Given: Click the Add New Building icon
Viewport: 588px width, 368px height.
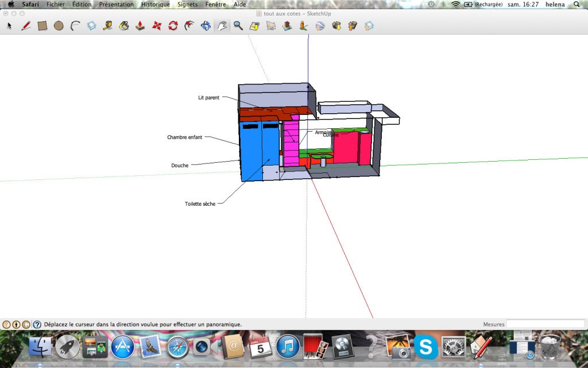Looking at the screenshot, I should [x=287, y=26].
